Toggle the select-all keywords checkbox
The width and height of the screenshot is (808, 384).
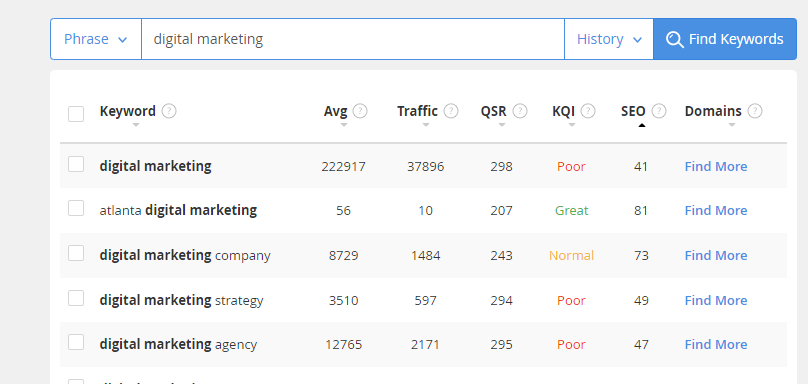pos(76,114)
